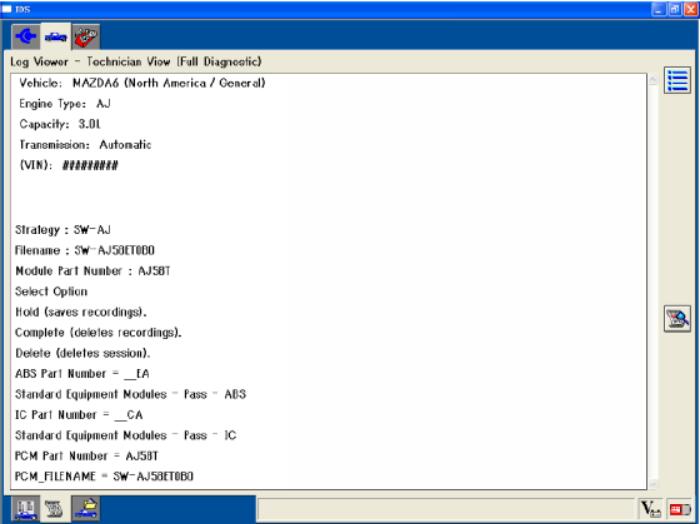This screenshot has height=524, width=700.
Task: Click the Filename : SW-AJ58ET0B0 line
Action: (x=85, y=250)
